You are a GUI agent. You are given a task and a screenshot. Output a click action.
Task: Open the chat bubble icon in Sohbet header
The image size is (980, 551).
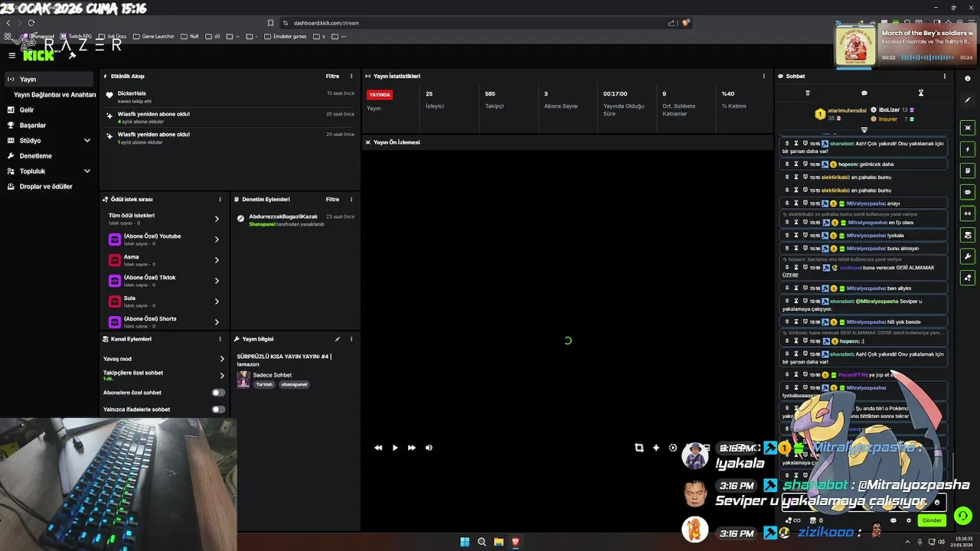coord(864,93)
